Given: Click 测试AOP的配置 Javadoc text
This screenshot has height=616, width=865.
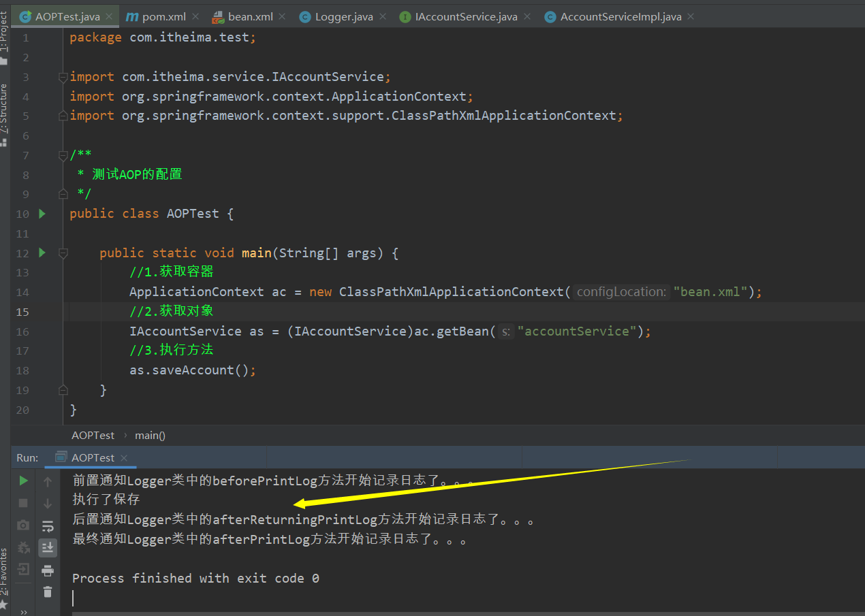Looking at the screenshot, I should point(137,174).
